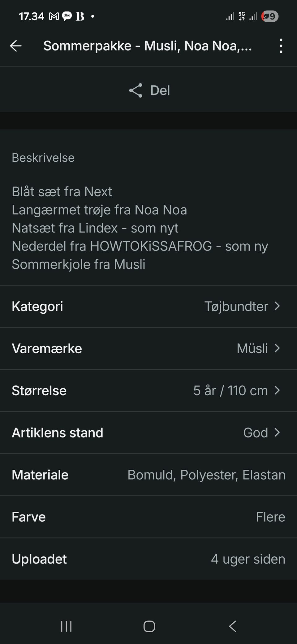Tap the Beskrivelse description text block
The height and width of the screenshot is (644, 297).
pos(140,228)
